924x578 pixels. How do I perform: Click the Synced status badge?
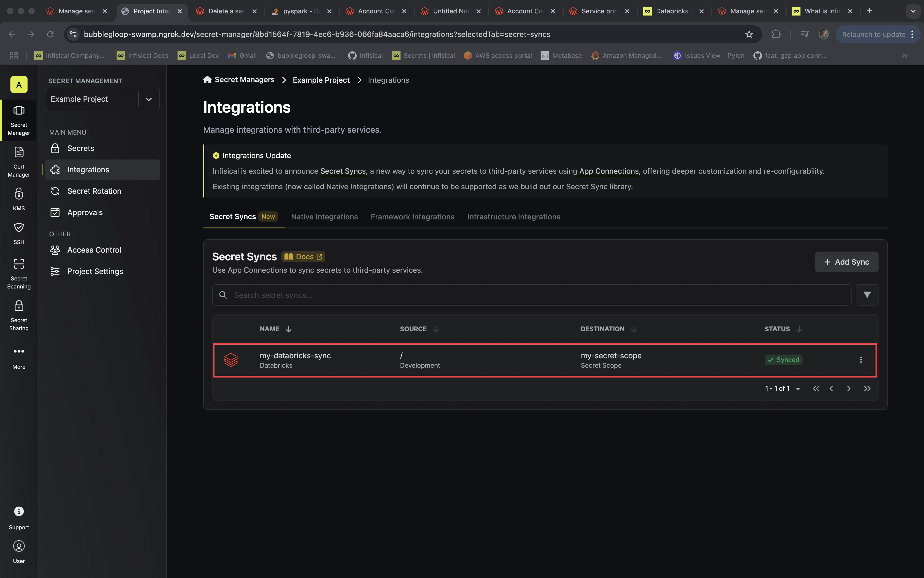coord(783,360)
